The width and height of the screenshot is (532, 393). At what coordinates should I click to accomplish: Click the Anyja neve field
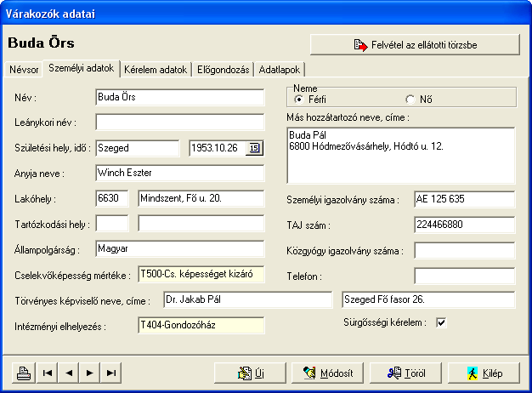pyautogui.click(x=180, y=173)
